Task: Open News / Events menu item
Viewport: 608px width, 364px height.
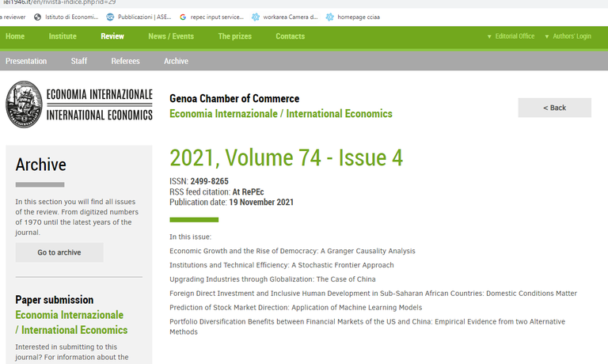Action: pos(171,36)
